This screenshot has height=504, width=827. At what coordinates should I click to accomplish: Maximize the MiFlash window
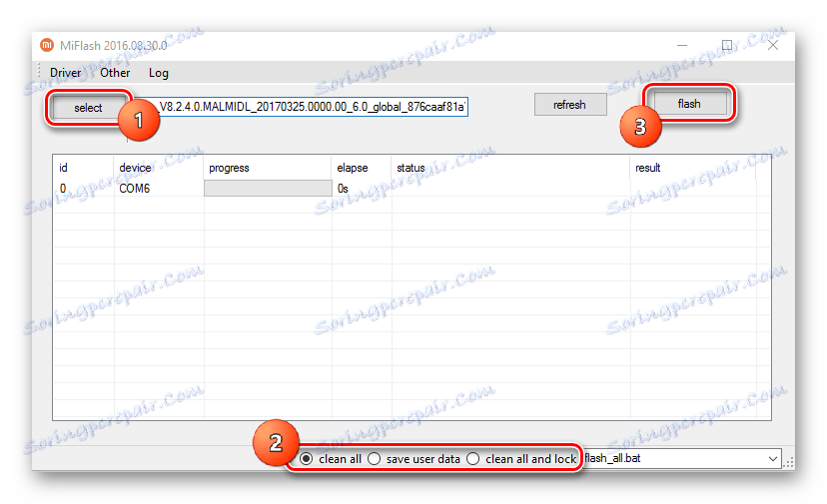727,45
